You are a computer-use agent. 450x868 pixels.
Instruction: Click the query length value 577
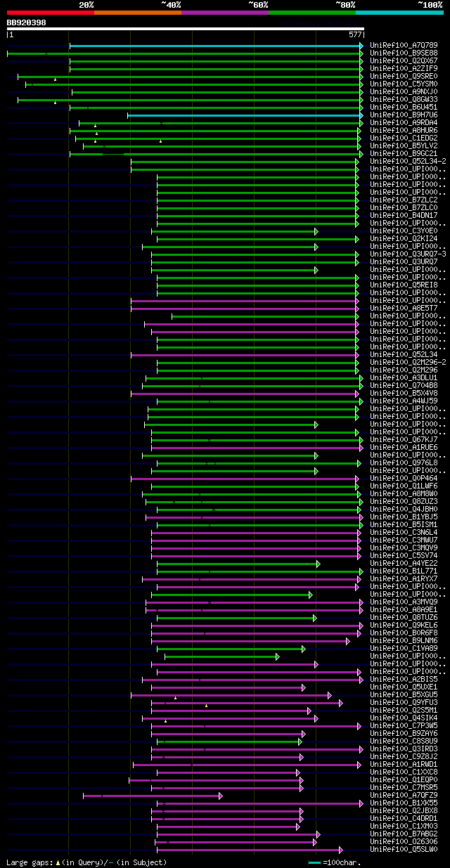[x=355, y=34]
